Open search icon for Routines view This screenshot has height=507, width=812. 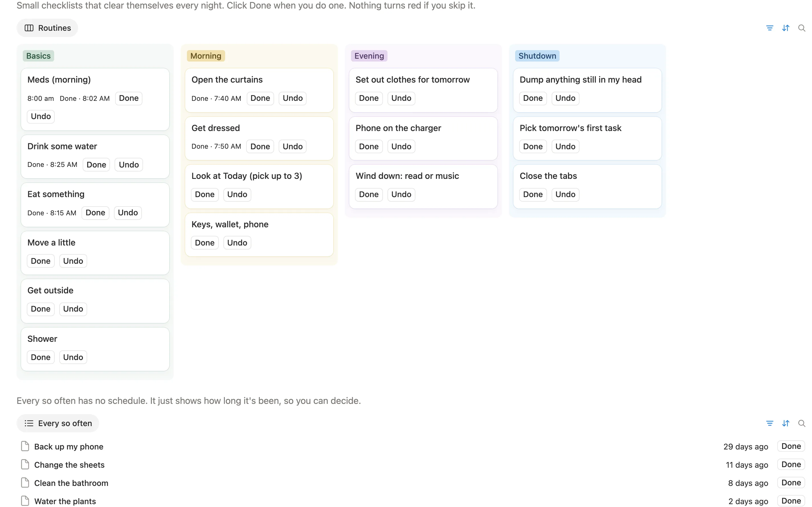coord(801,28)
